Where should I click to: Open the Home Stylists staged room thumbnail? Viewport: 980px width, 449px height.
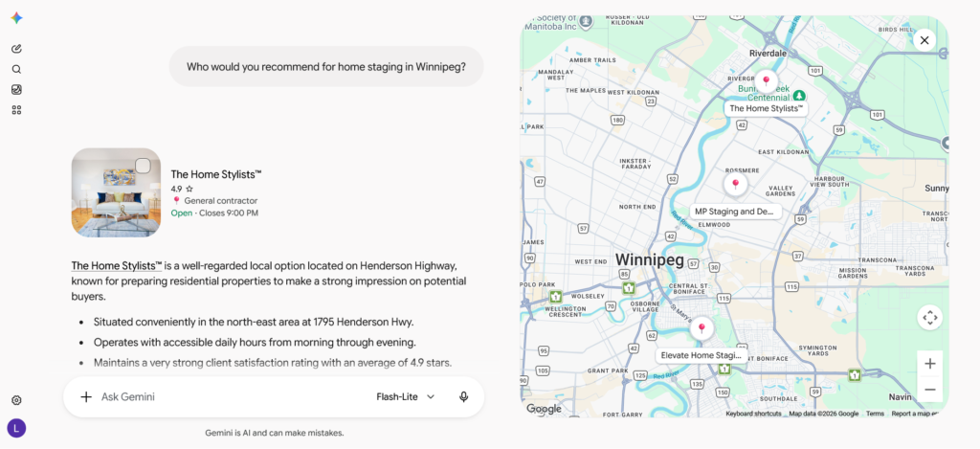click(116, 192)
